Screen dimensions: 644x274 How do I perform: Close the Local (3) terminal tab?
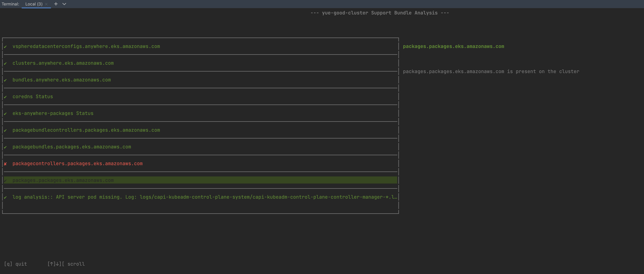point(46,4)
